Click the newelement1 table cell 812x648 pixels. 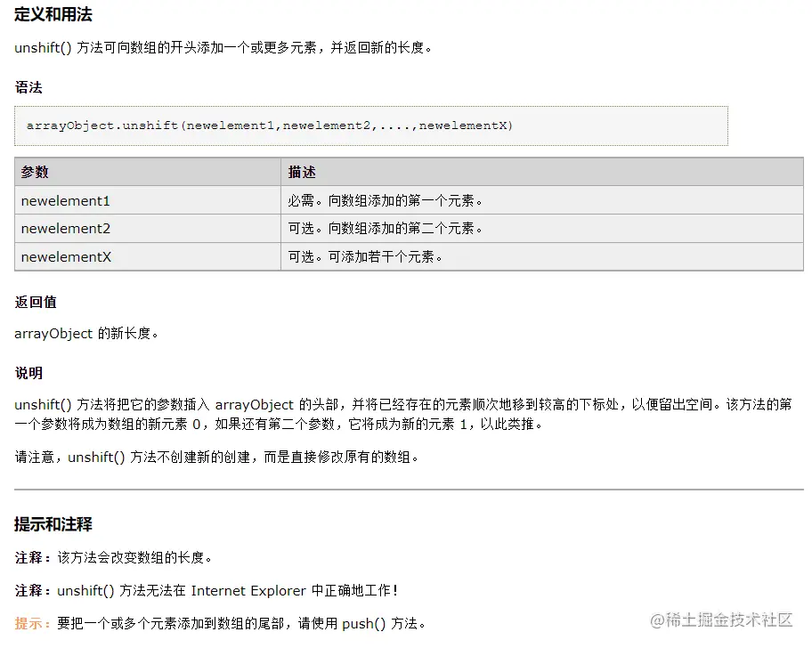point(148,200)
